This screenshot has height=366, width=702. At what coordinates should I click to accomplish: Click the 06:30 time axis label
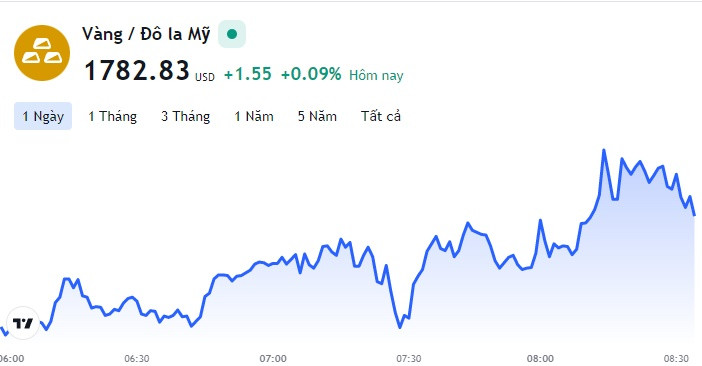click(x=137, y=358)
